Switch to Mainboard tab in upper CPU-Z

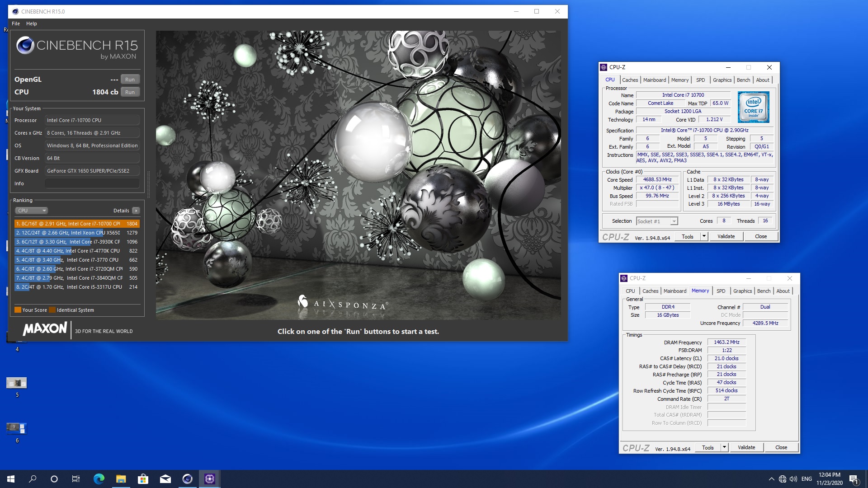655,80
